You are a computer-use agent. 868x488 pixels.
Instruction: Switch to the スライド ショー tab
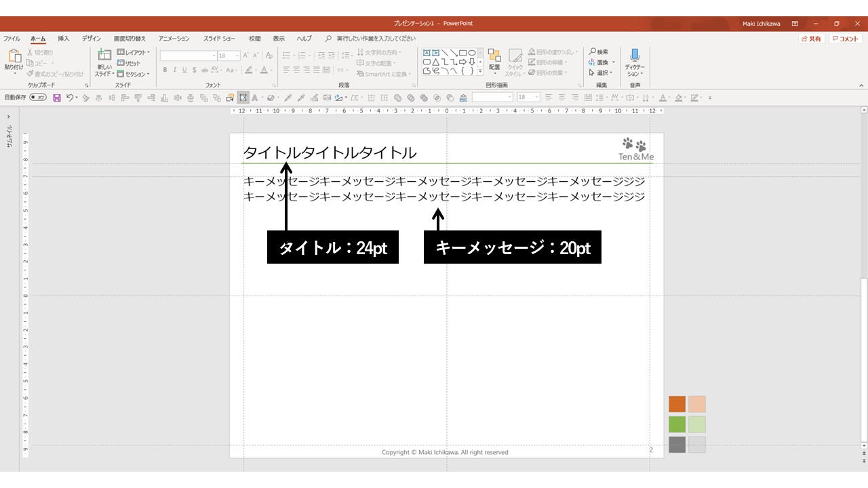click(x=220, y=39)
